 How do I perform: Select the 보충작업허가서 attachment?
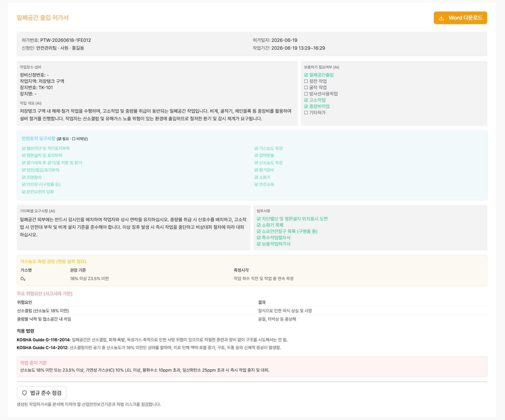(273, 244)
